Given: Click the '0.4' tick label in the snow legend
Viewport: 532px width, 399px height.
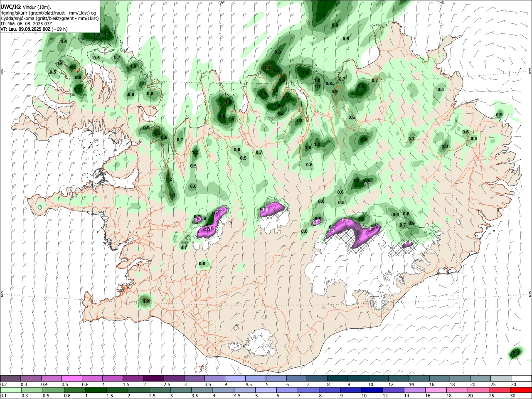Looking at the screenshot, I should [44, 384].
